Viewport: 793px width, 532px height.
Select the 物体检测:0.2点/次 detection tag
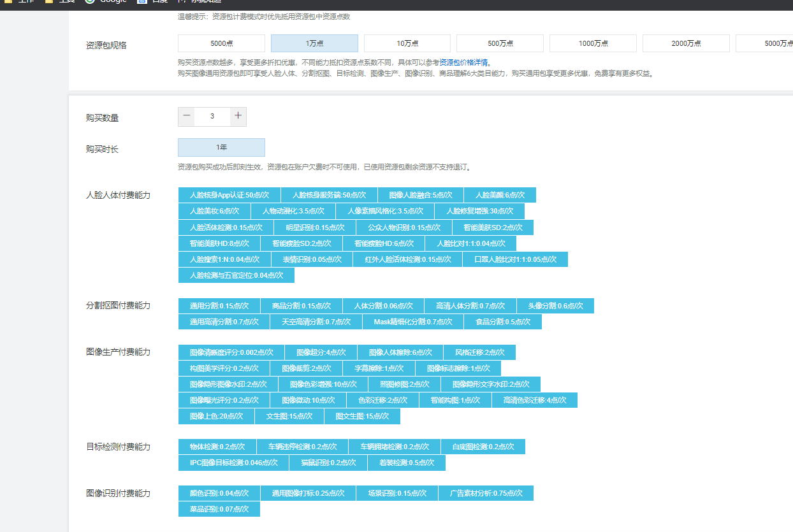pos(216,447)
